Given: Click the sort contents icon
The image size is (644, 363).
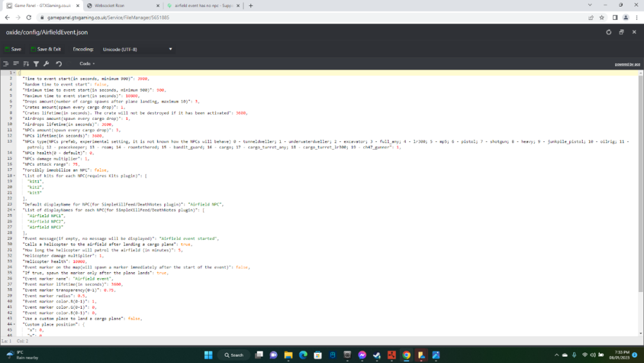Looking at the screenshot, I should (x=26, y=64).
